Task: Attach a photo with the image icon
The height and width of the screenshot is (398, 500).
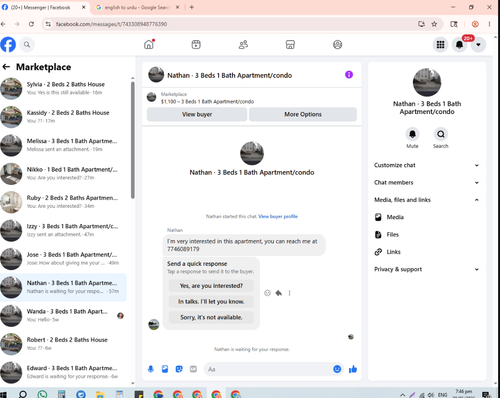Action: point(165,369)
